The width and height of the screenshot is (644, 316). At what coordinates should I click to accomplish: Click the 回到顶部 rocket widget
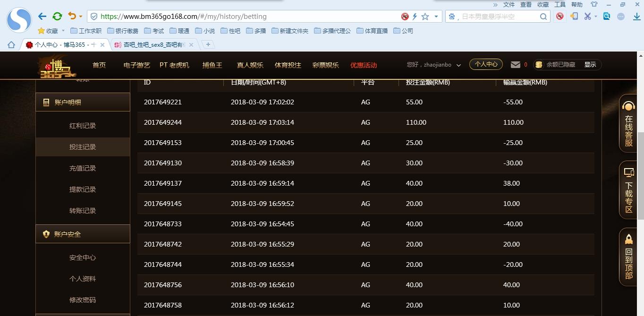point(628,257)
